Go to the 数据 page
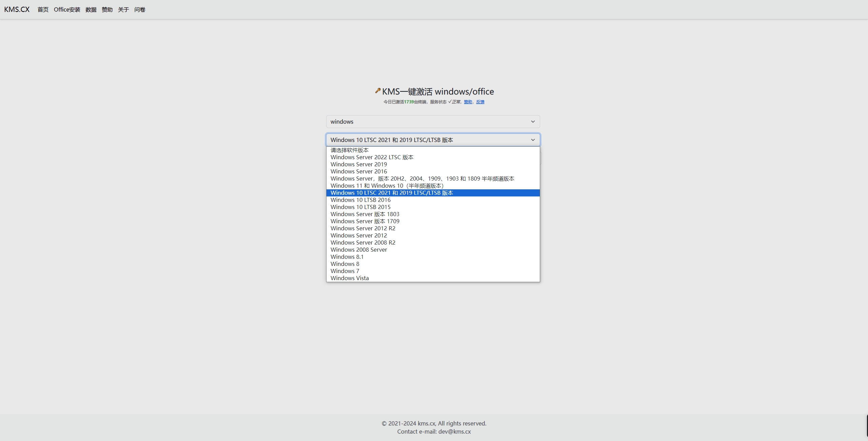Viewport: 868px width, 441px height. [x=91, y=9]
